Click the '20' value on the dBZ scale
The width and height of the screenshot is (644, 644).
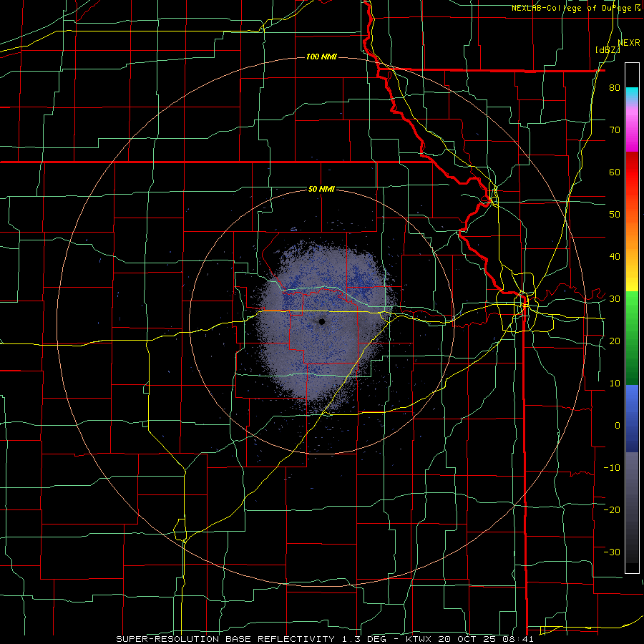(x=615, y=341)
